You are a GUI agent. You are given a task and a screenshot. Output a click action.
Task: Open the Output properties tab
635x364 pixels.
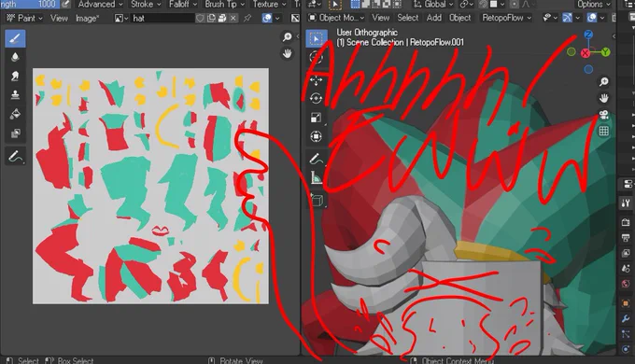(626, 237)
